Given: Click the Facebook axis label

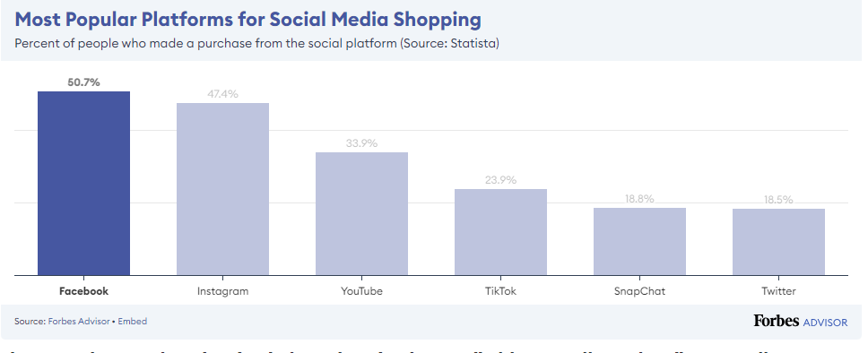Looking at the screenshot, I should [83, 291].
